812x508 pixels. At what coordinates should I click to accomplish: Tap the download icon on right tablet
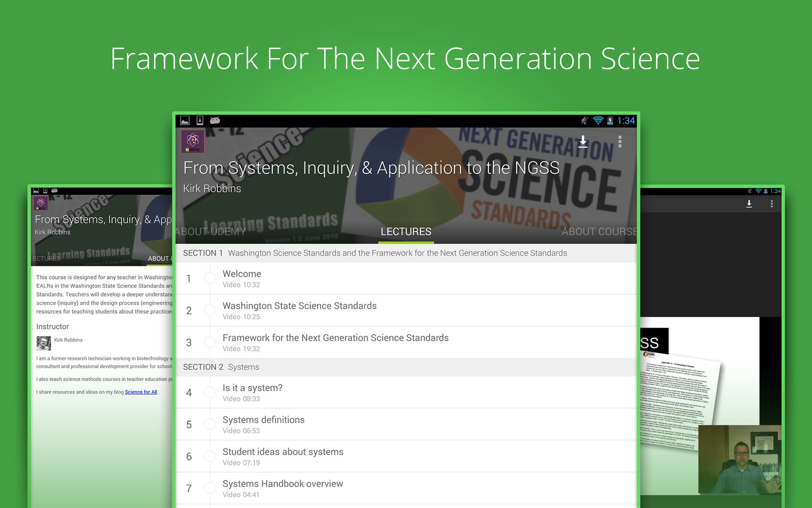pyautogui.click(x=749, y=204)
